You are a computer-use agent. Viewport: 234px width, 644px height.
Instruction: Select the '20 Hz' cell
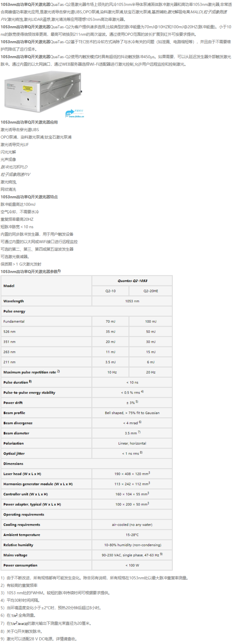point(151,372)
